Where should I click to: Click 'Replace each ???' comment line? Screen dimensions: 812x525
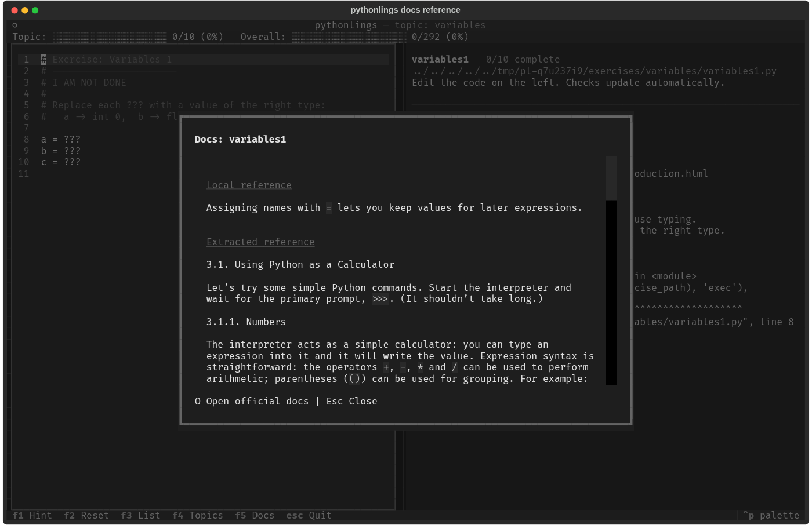[183, 105]
